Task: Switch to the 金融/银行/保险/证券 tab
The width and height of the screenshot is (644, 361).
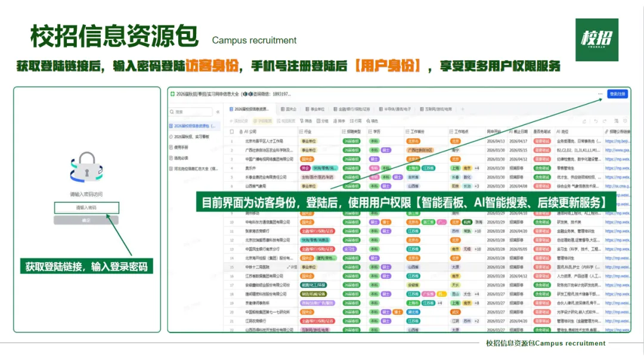Action: (x=352, y=109)
